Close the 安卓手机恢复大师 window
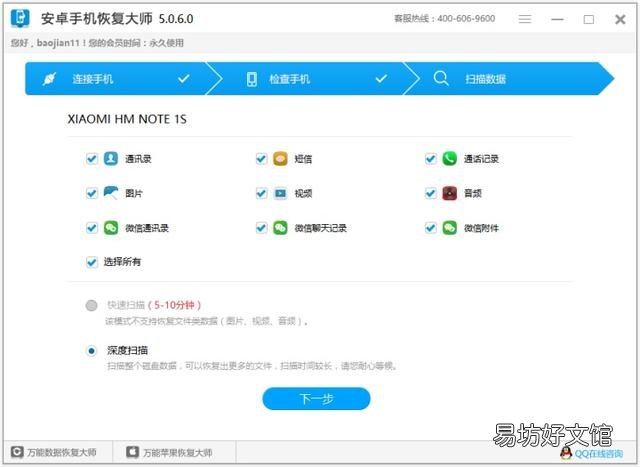Screen dimensions: 640x467 620,19
